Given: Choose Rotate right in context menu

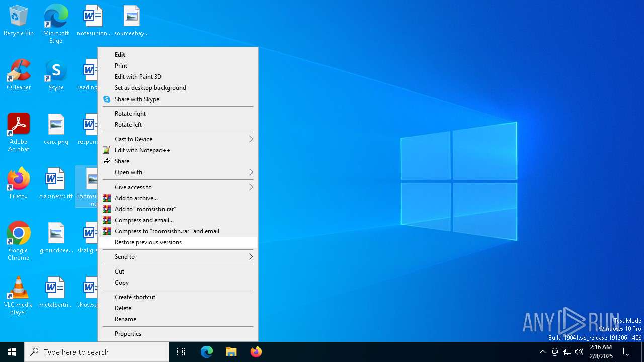Looking at the screenshot, I should [178, 114].
